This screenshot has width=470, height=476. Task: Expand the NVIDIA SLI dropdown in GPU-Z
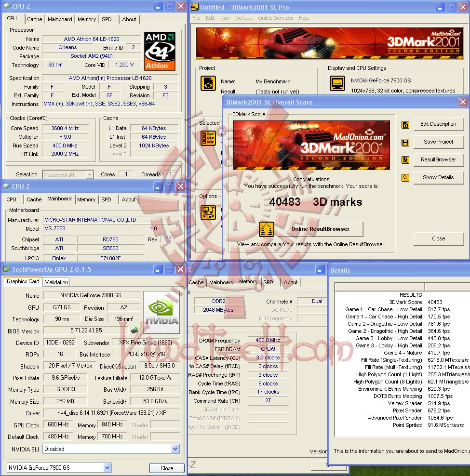click(175, 449)
